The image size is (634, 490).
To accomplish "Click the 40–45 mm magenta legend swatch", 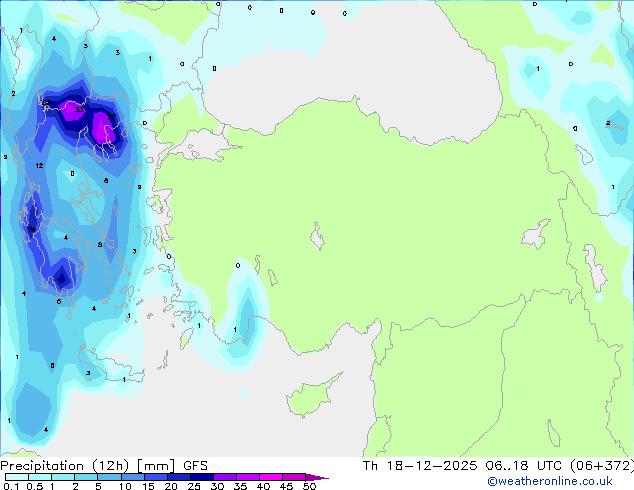I will click(271, 477).
